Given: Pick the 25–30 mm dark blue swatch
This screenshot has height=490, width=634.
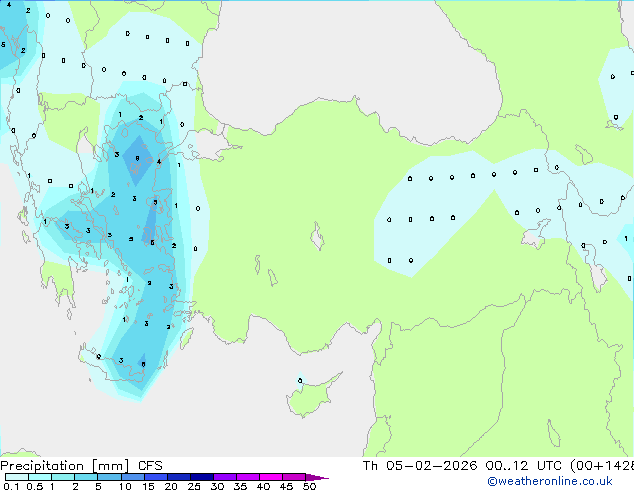Looking at the screenshot, I should pos(201,477).
